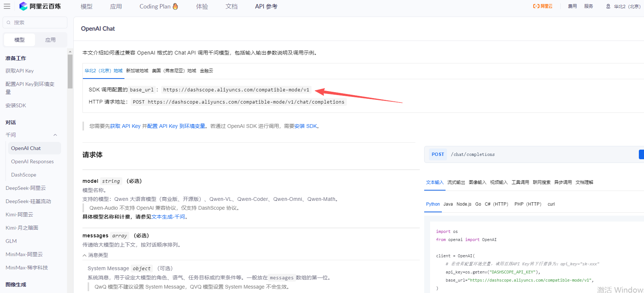Click the region location pin icon

pos(608,6)
